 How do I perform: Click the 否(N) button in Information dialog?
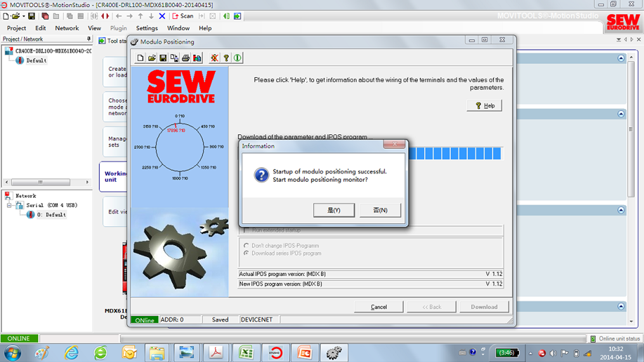tap(380, 210)
